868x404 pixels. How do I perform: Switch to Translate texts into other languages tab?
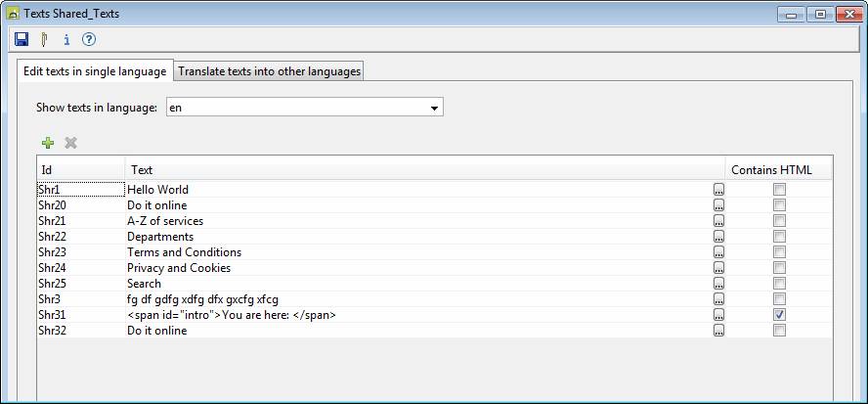269,71
